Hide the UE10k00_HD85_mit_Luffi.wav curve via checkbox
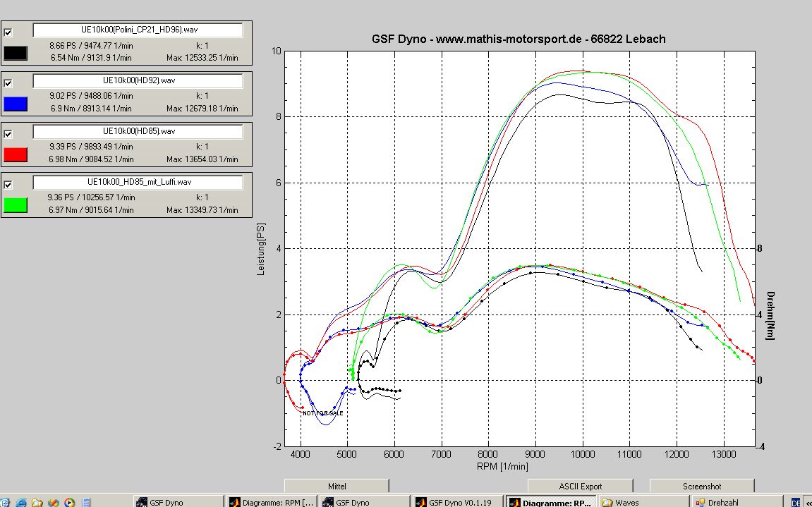This screenshot has height=507, width=812. [8, 185]
